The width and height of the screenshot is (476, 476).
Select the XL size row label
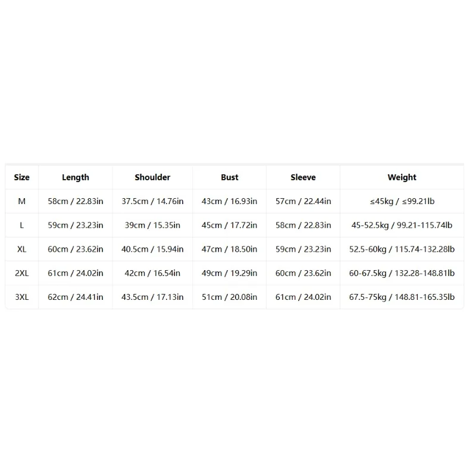pos(22,249)
